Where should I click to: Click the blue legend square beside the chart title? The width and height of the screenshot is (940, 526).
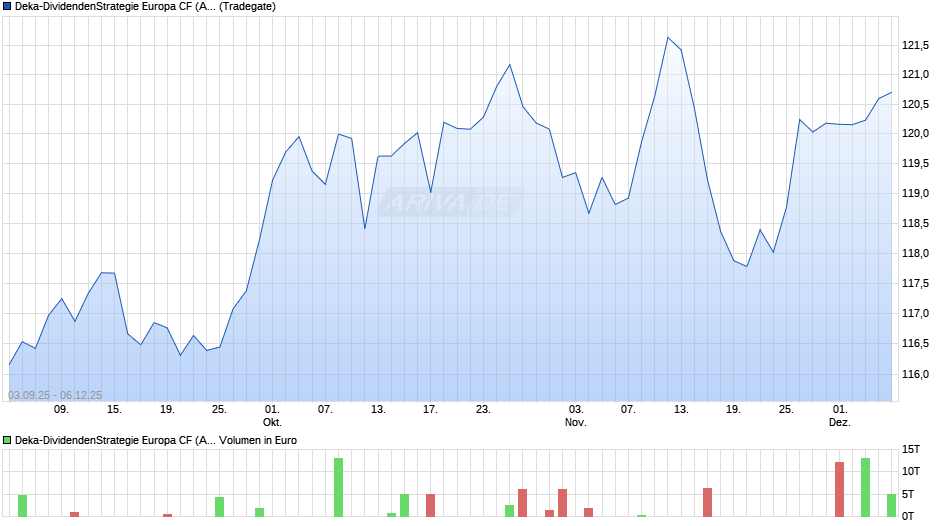pos(7,7)
